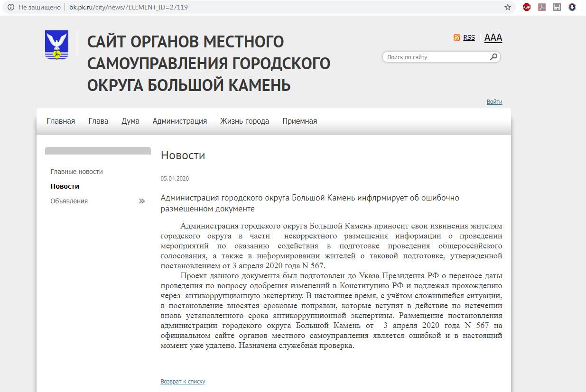Image resolution: width=586 pixels, height=392 pixels.
Task: Click the site info icon beside the address
Action: click(11, 8)
